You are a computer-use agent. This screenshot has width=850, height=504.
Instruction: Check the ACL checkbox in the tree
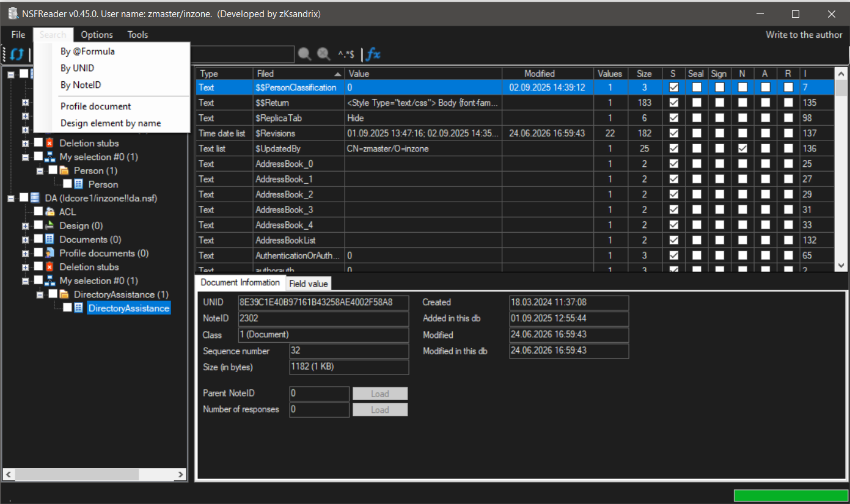pyautogui.click(x=38, y=211)
